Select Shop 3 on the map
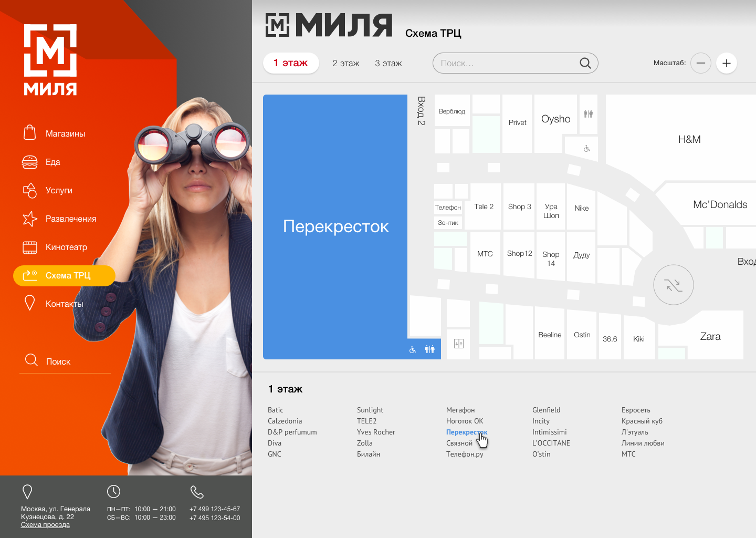 click(519, 206)
